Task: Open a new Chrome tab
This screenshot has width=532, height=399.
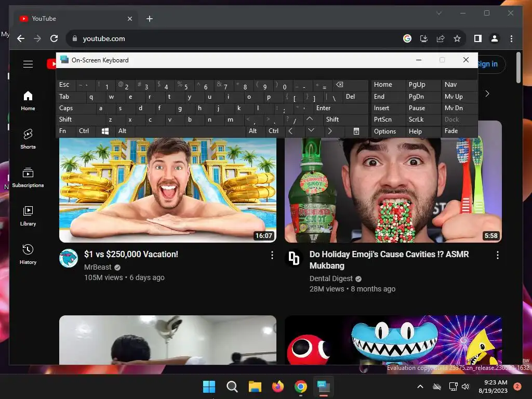Action: coord(149,19)
